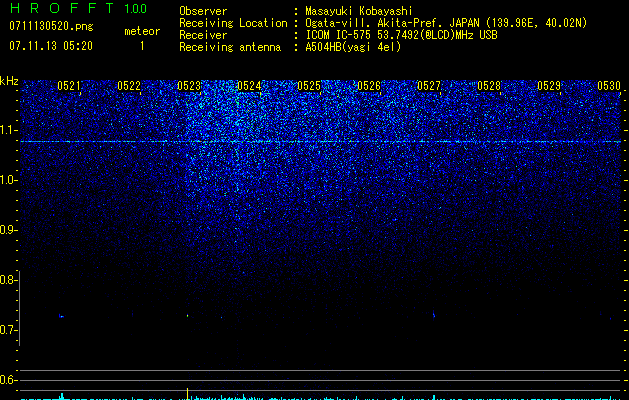Click the HROFFT program title

(62, 8)
